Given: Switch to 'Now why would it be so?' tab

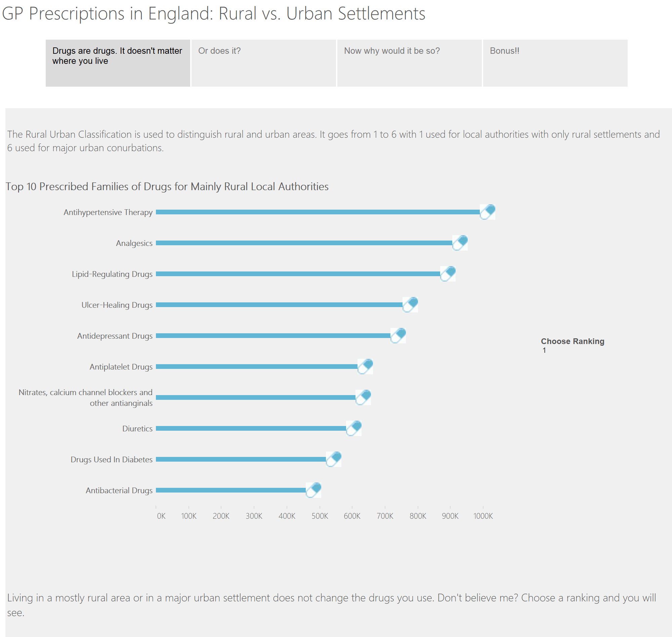Looking at the screenshot, I should pos(409,63).
